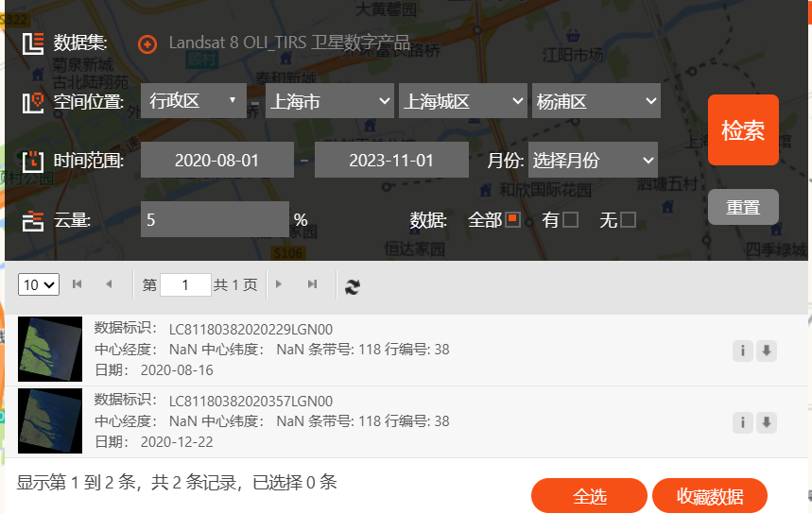The image size is (812, 514).
Task: Go to the first page of results
Action: coord(78,283)
